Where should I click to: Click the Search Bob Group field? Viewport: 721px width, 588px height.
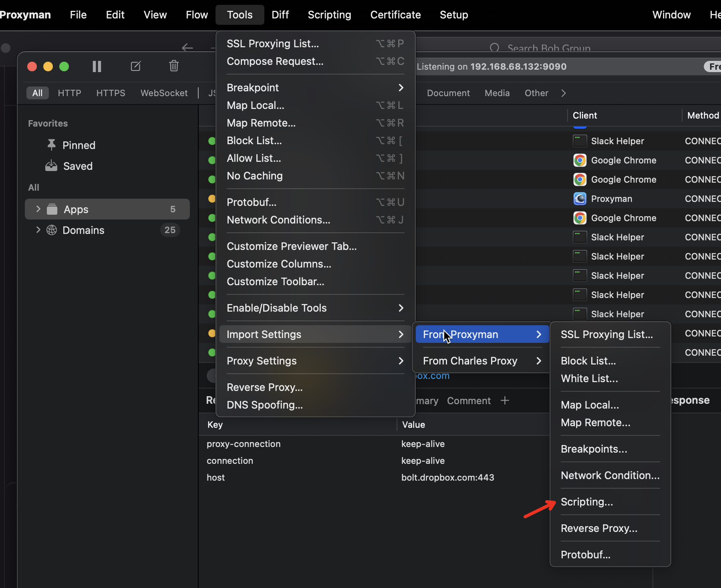[569, 48]
